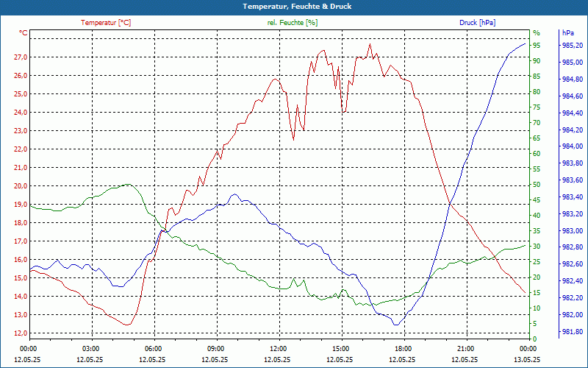This screenshot has height=368, width=588.
Task: Click the 20,0 temperature axis value
Action: 21,186
